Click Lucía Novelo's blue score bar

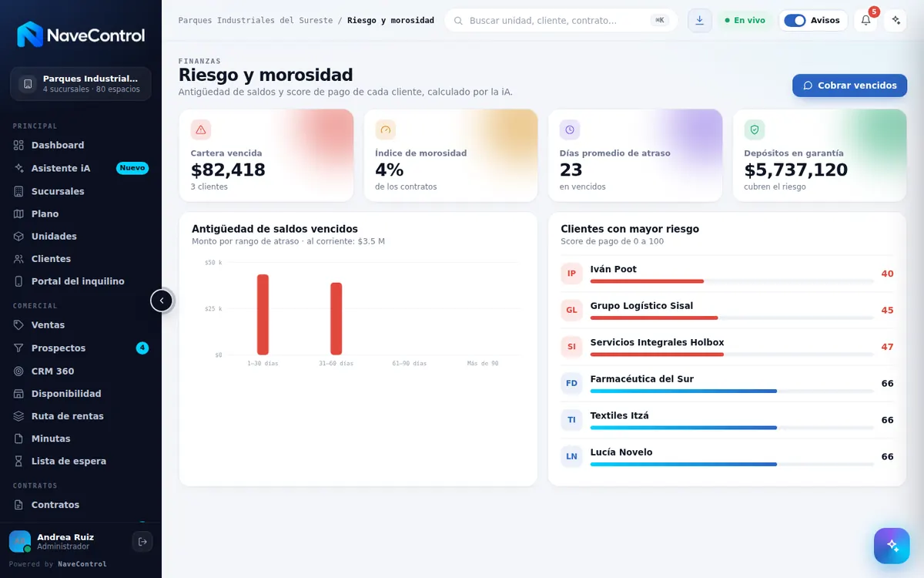pos(684,464)
